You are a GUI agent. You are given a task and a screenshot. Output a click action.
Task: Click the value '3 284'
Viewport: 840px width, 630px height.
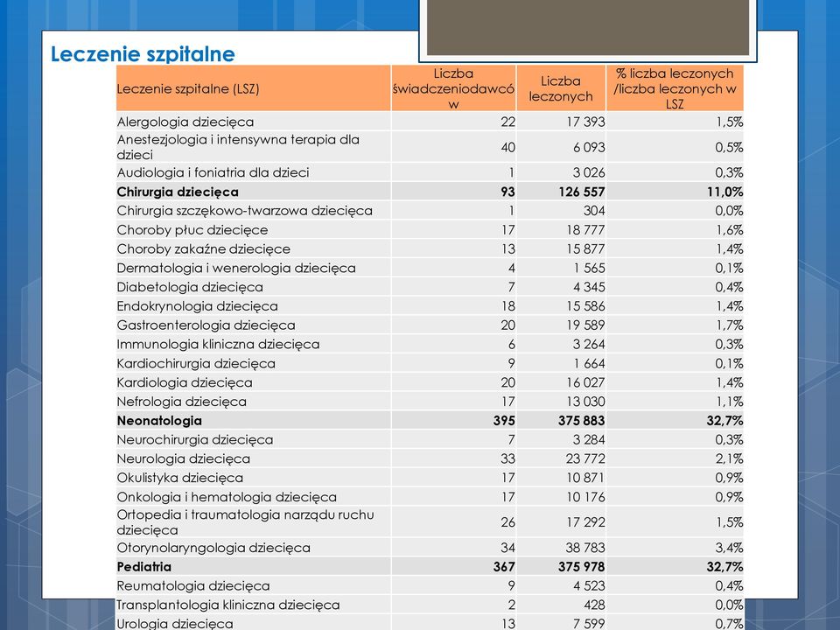(x=589, y=440)
